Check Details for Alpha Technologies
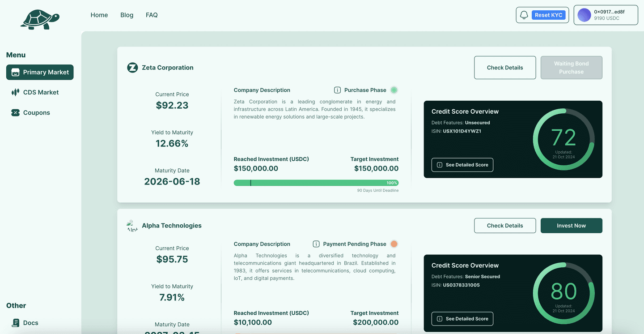 505,226
